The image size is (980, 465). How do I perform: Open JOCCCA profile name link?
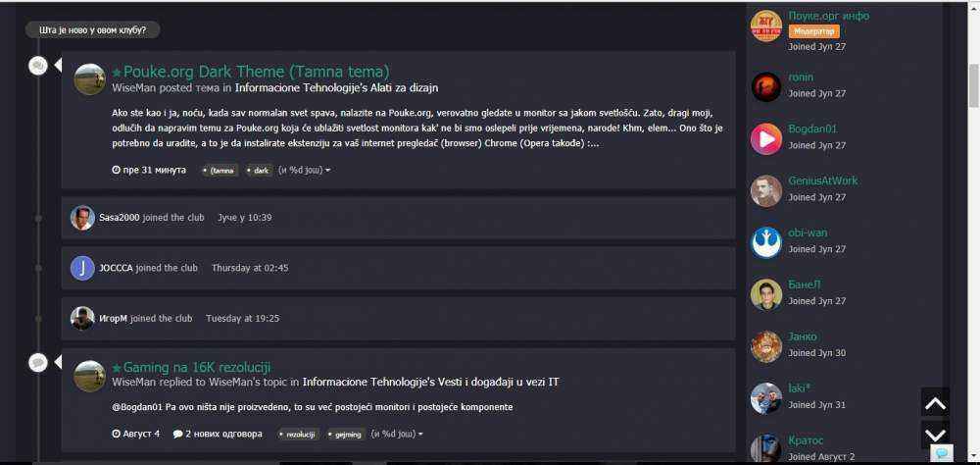coord(117,268)
